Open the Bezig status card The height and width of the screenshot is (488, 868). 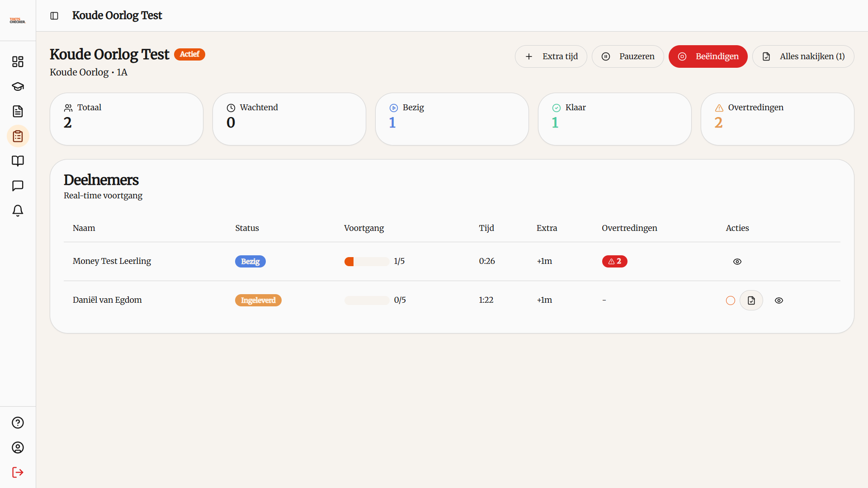coord(452,118)
